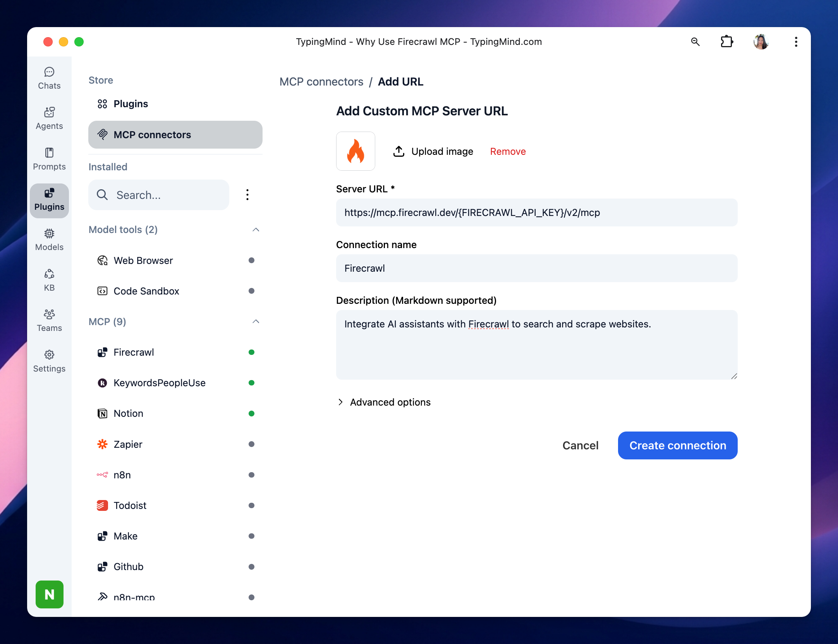
Task: Collapse the MCP (9) section
Action: tap(256, 322)
